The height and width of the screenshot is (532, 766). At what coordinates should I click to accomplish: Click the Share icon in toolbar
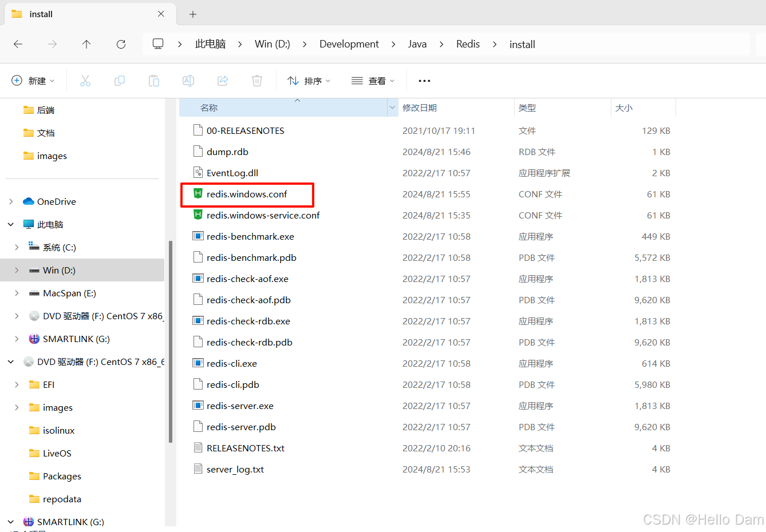[x=223, y=81]
